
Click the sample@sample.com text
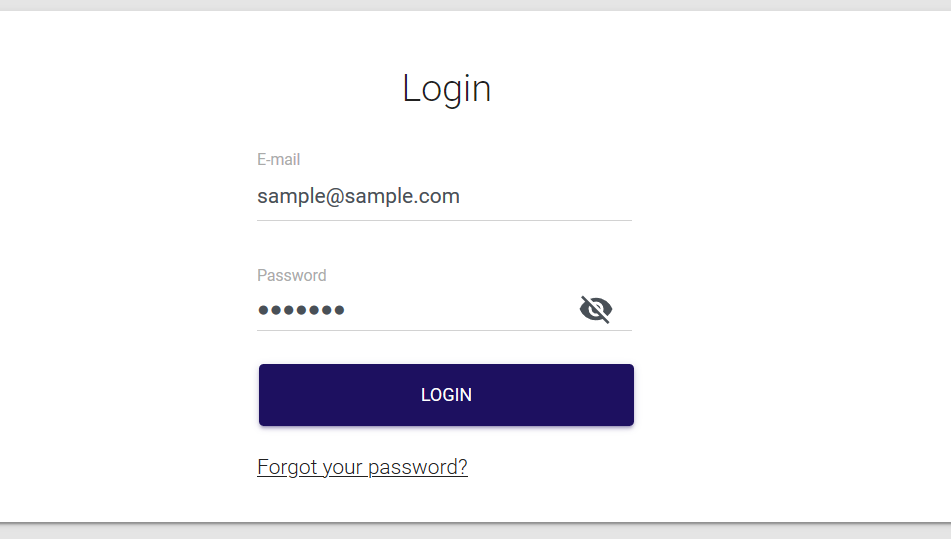[x=358, y=197]
